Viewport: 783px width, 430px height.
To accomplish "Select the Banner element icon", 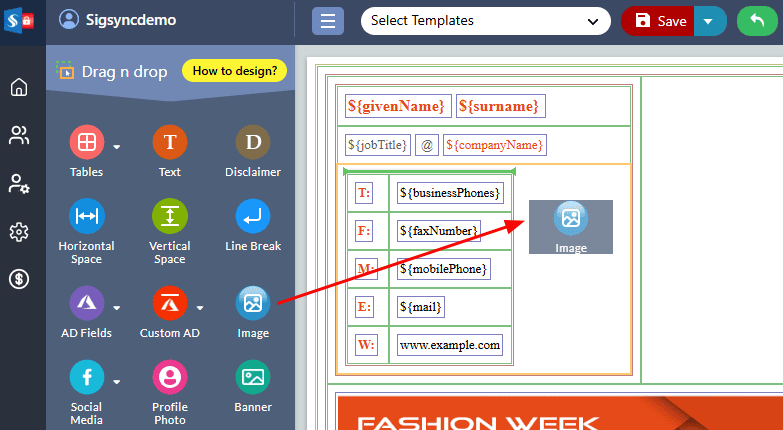I will pyautogui.click(x=253, y=378).
